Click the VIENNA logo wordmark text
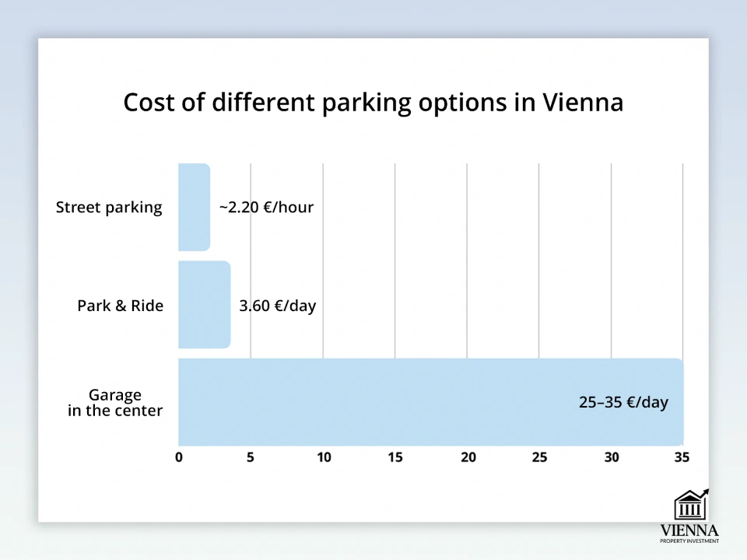This screenshot has width=747, height=560. point(689,530)
